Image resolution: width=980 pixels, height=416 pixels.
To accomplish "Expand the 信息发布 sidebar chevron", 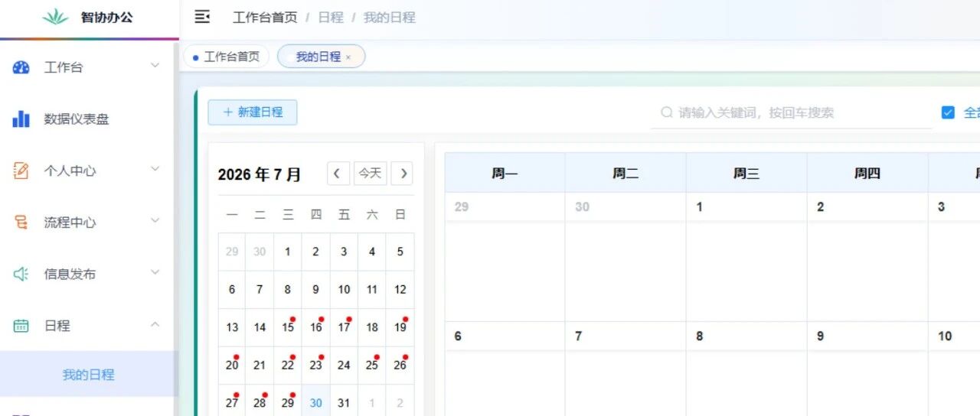I will pyautogui.click(x=155, y=272).
